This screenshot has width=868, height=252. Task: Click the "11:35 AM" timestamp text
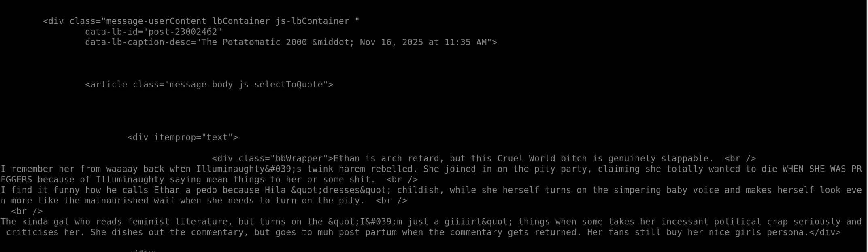click(x=466, y=42)
